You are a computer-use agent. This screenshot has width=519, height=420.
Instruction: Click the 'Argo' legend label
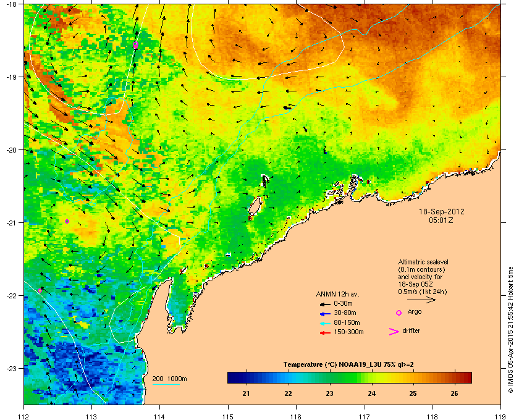pyautogui.click(x=415, y=312)
